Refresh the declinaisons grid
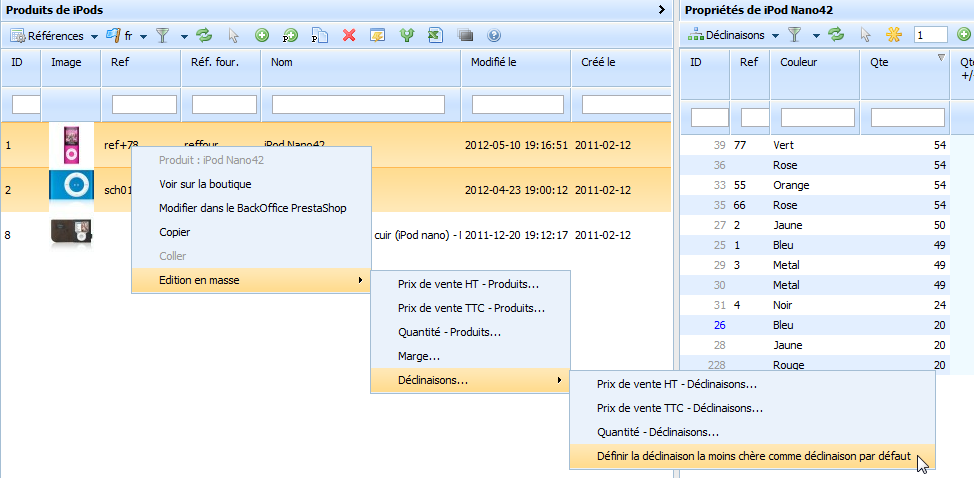Viewport: 974px width, 478px height. pyautogui.click(x=836, y=35)
